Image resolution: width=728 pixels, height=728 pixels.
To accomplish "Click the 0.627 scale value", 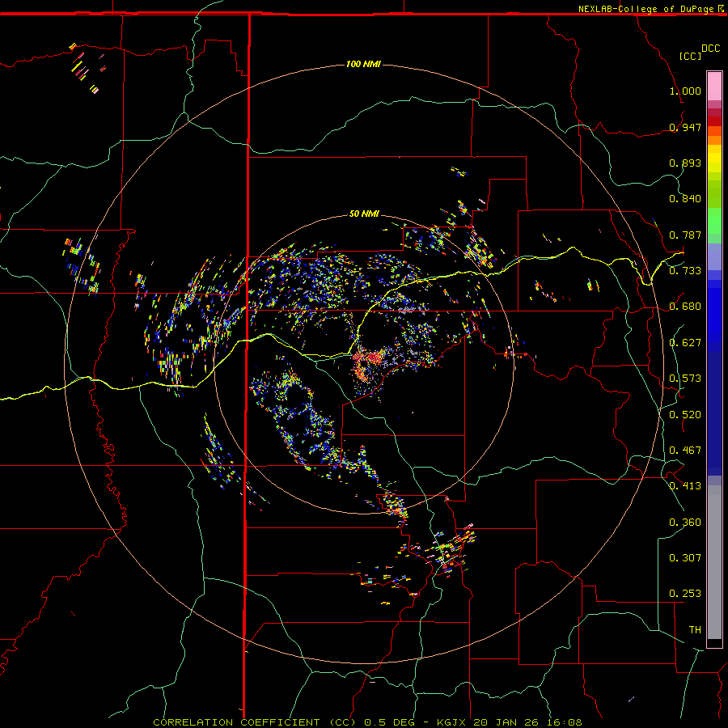I will [x=685, y=343].
